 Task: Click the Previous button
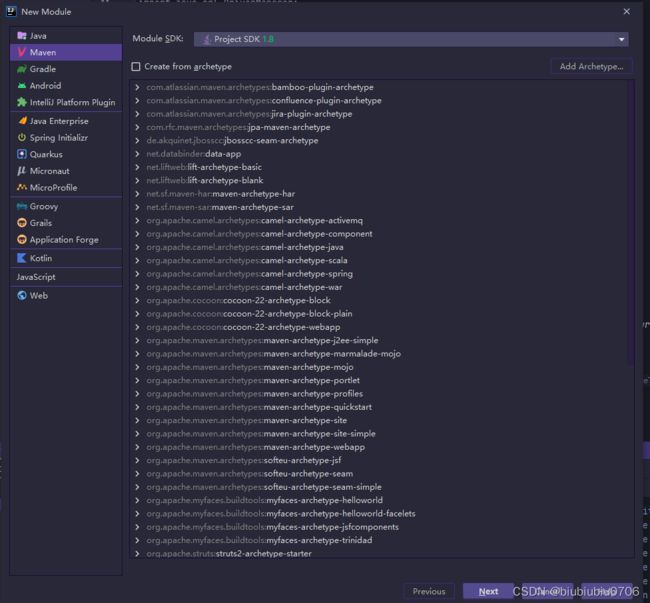[429, 591]
